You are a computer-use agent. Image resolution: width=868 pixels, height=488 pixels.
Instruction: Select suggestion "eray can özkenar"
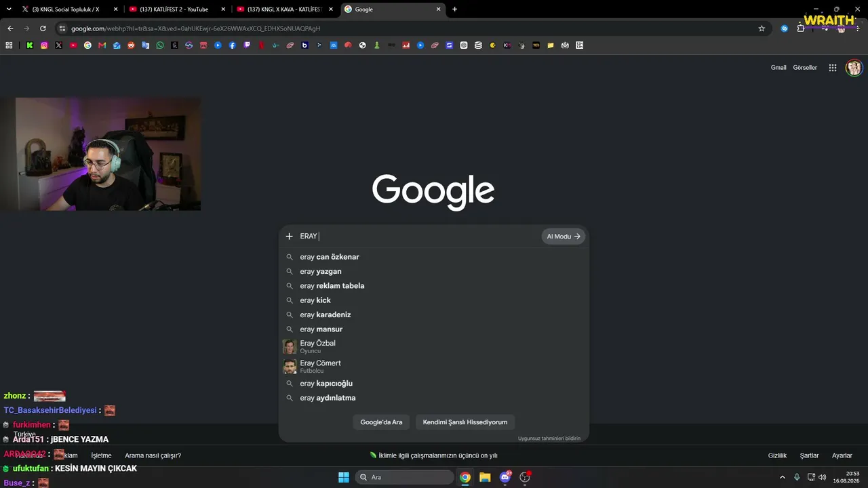[x=434, y=257]
